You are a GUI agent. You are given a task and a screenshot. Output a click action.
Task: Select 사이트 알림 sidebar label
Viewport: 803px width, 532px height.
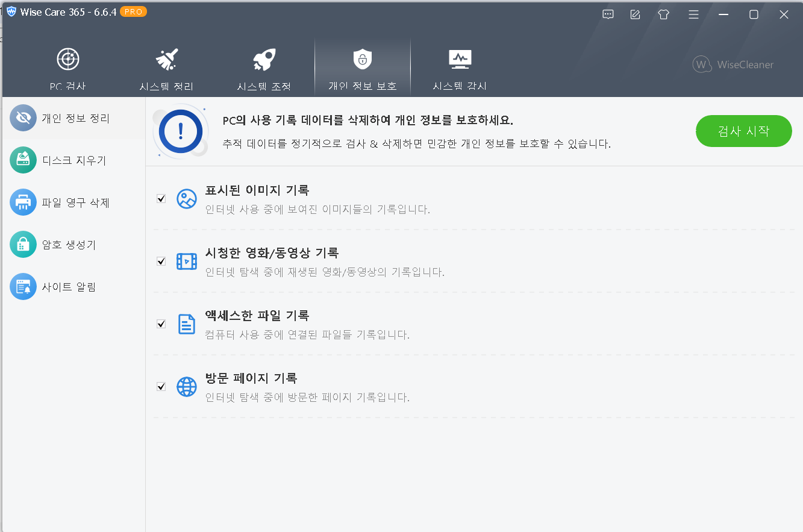click(69, 287)
